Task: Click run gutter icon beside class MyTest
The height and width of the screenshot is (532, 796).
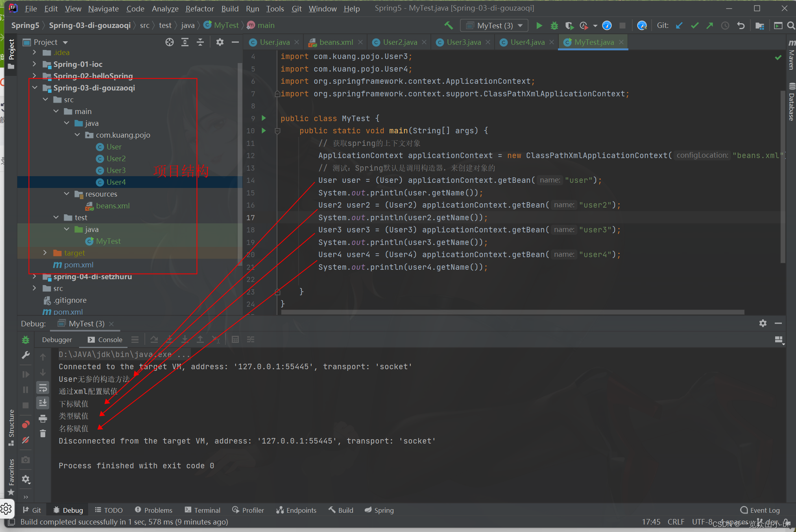Action: point(264,118)
